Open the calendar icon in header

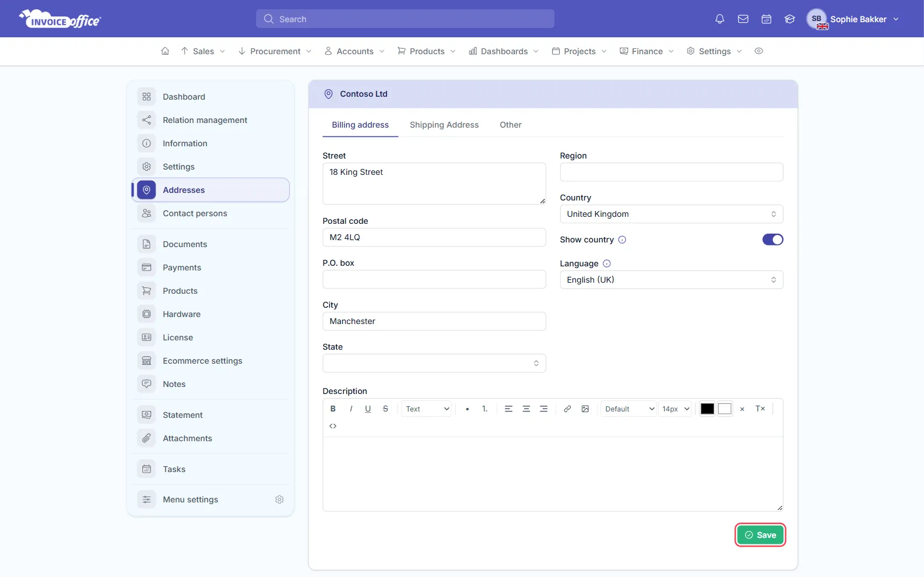pos(766,19)
